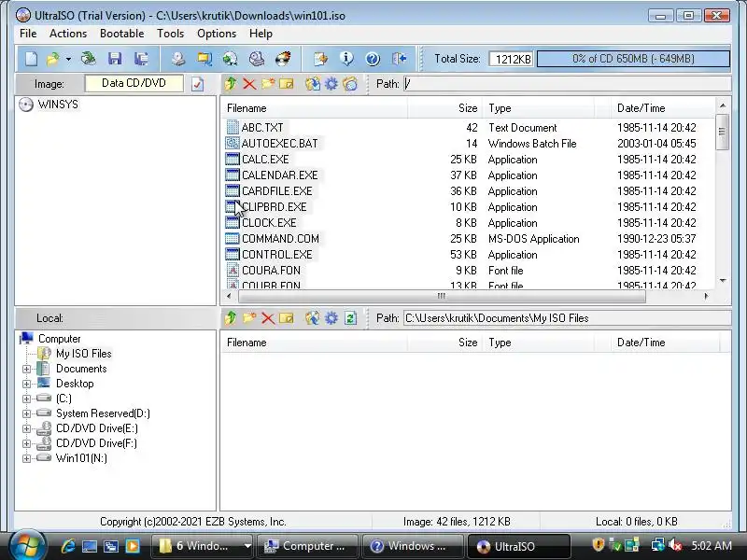
Task: Click the Data CD/DVD image type box
Action: coord(134,83)
